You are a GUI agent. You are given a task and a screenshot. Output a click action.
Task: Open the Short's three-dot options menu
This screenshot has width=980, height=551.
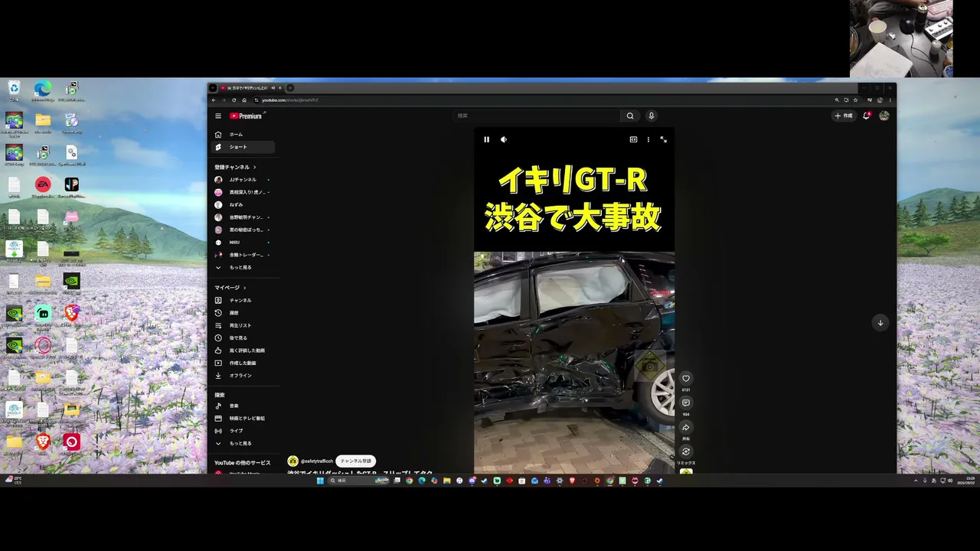click(x=648, y=139)
